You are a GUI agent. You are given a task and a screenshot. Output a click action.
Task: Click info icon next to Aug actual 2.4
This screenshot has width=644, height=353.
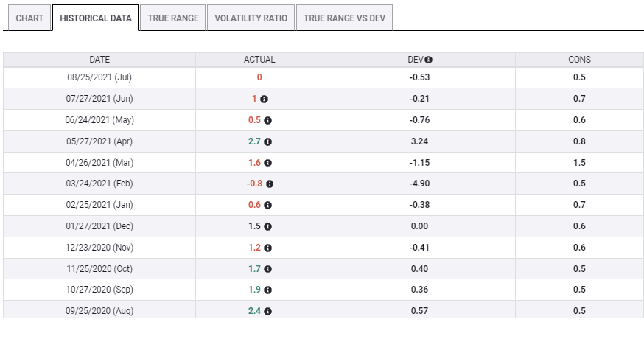[268, 312]
